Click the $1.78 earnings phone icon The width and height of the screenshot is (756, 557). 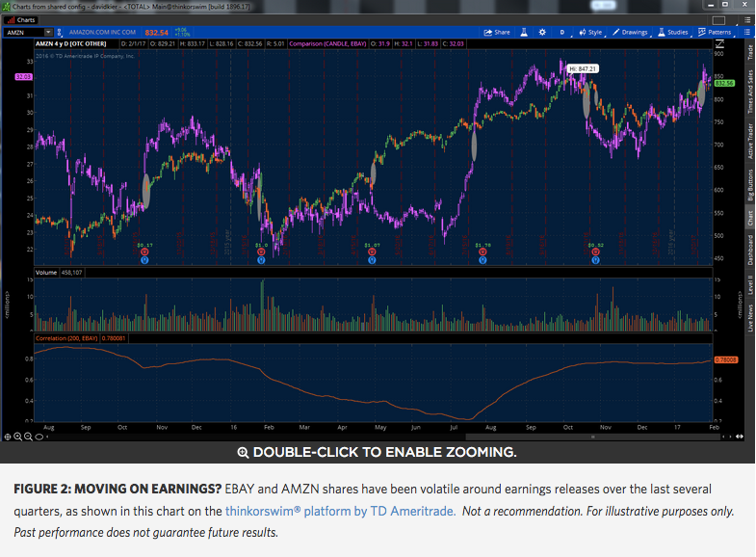tap(482, 252)
